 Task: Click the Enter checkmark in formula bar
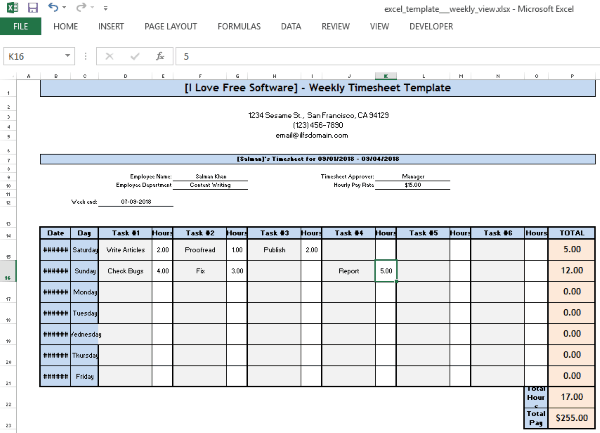coord(135,57)
